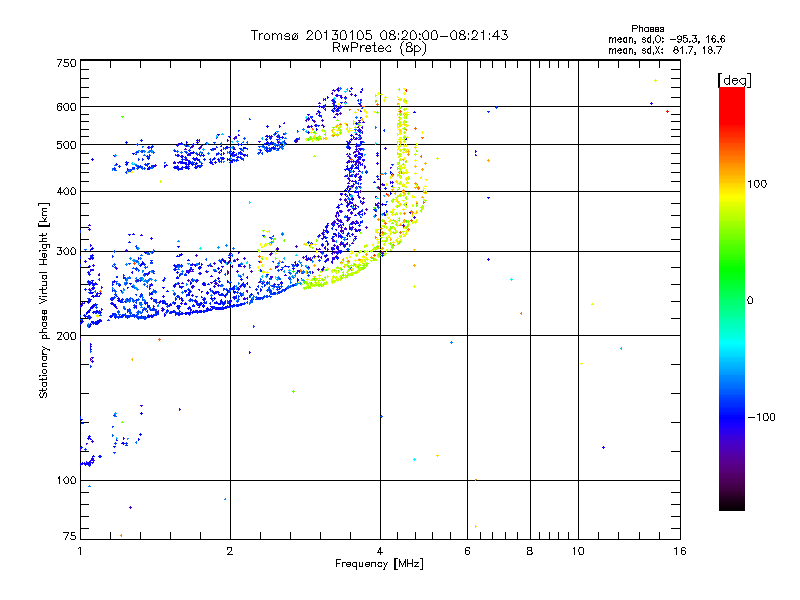Click the Phases header label
The width and height of the screenshot is (800, 600).
[647, 29]
